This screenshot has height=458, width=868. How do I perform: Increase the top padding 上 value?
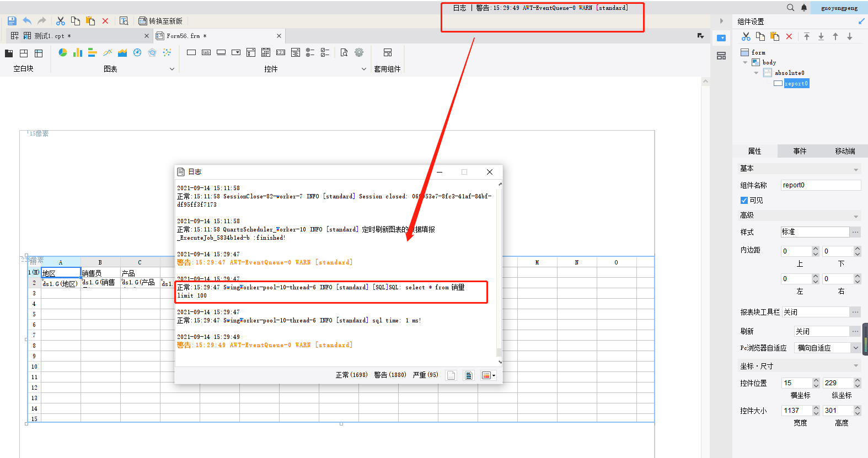click(x=816, y=249)
